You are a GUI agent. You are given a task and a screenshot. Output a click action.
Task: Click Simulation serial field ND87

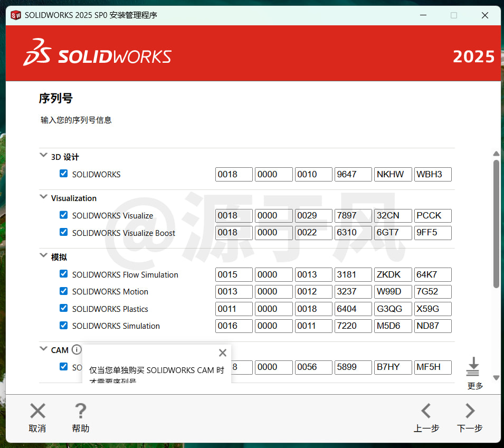(433, 326)
